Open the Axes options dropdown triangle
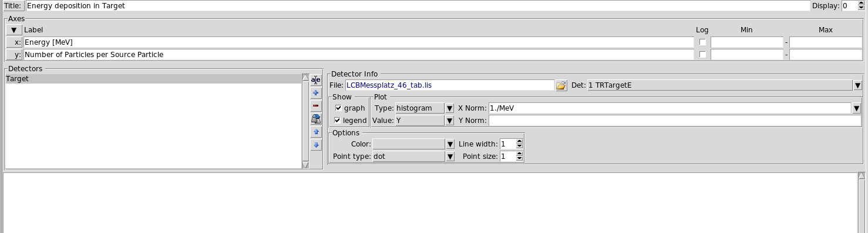 tap(14, 30)
